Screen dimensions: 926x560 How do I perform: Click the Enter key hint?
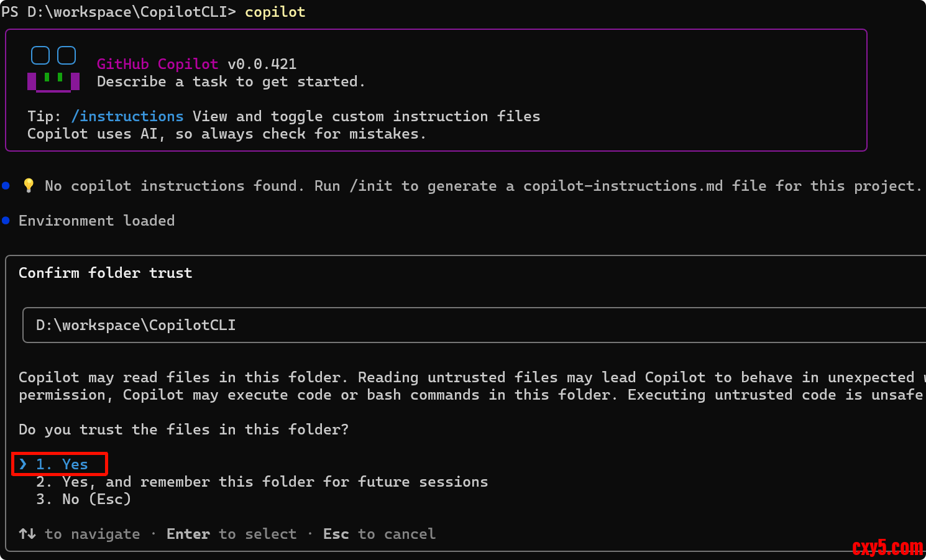[x=188, y=534]
